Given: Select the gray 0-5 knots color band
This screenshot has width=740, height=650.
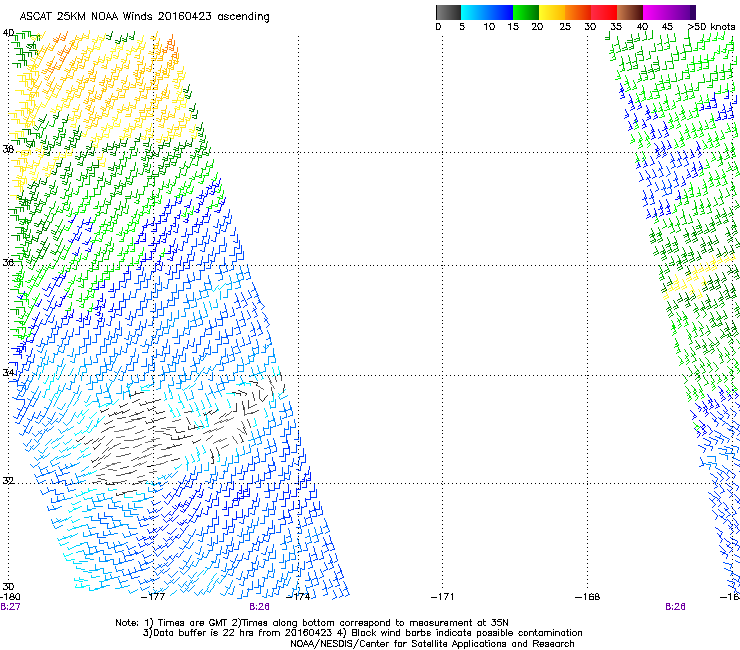Looking at the screenshot, I should pyautogui.click(x=448, y=12).
